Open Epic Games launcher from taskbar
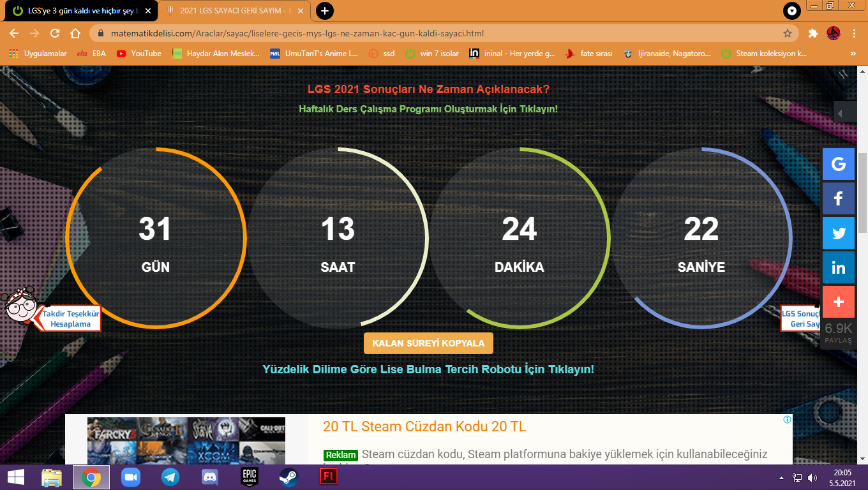The width and height of the screenshot is (868, 490). click(x=249, y=477)
